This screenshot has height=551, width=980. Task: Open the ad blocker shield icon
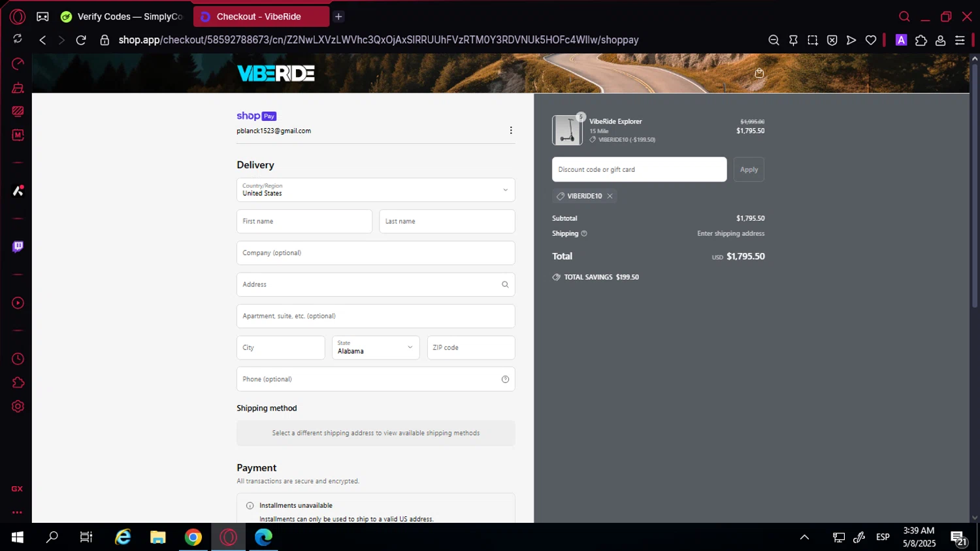coord(832,41)
